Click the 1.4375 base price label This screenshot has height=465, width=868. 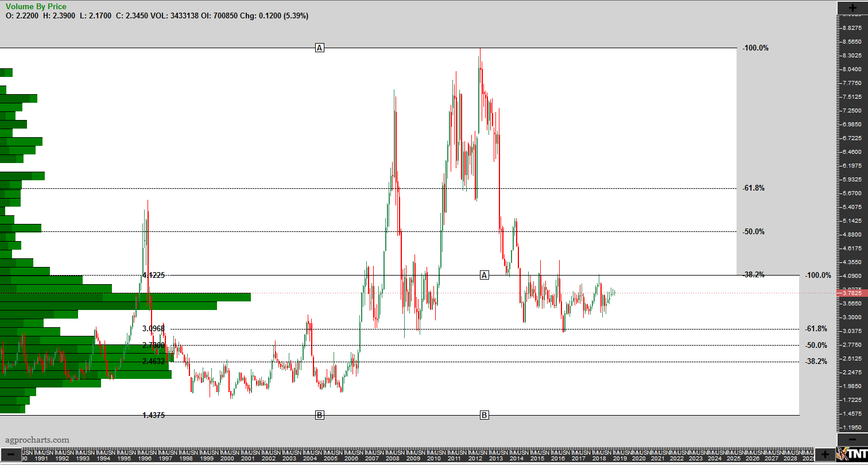pos(153,415)
